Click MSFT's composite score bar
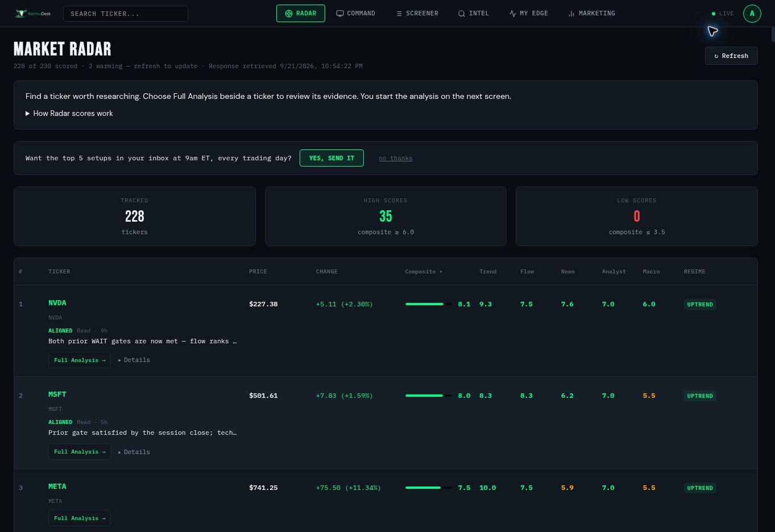 [429, 396]
